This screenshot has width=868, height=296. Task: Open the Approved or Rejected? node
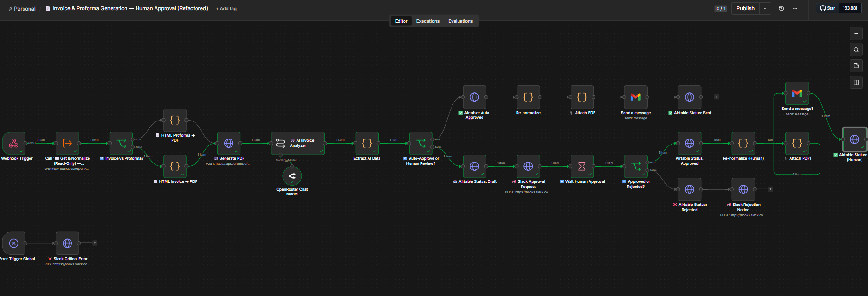tap(636, 166)
